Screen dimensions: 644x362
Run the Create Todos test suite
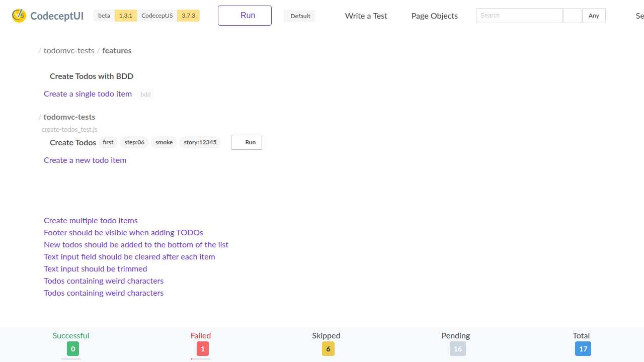click(x=246, y=142)
